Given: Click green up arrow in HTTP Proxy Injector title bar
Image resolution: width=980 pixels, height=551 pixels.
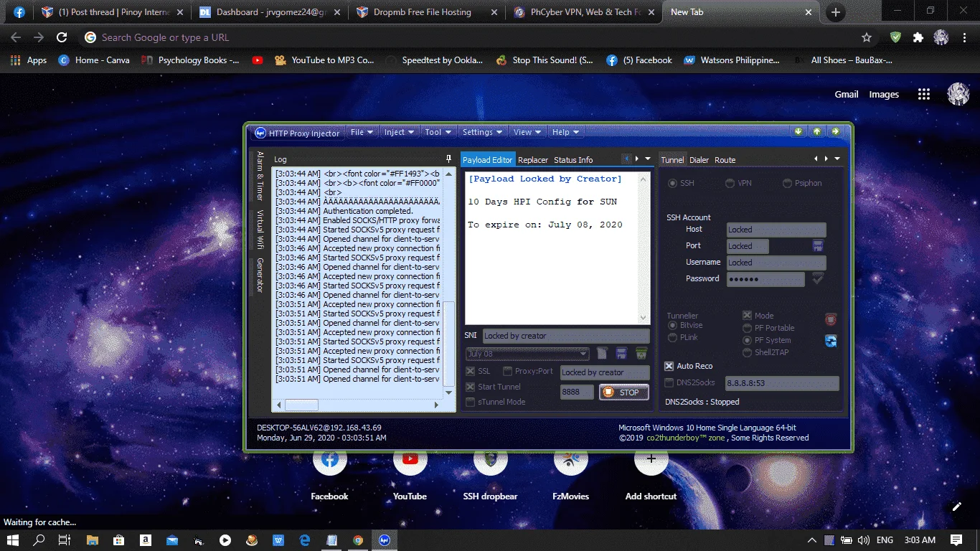Looking at the screenshot, I should (817, 132).
